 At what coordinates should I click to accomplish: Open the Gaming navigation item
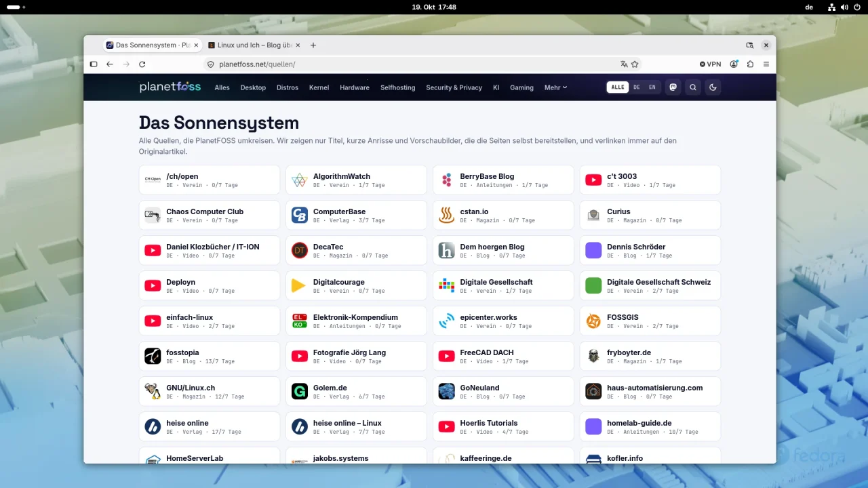tap(521, 87)
